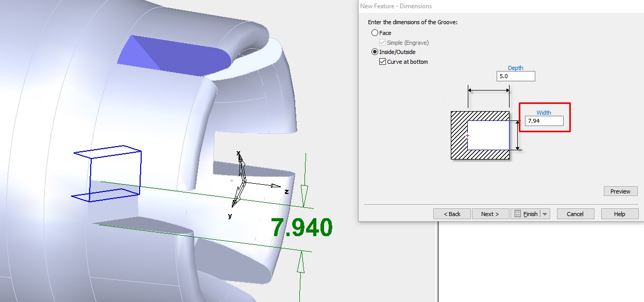This screenshot has width=644, height=302.
Task: Click the Next button
Action: tap(490, 214)
